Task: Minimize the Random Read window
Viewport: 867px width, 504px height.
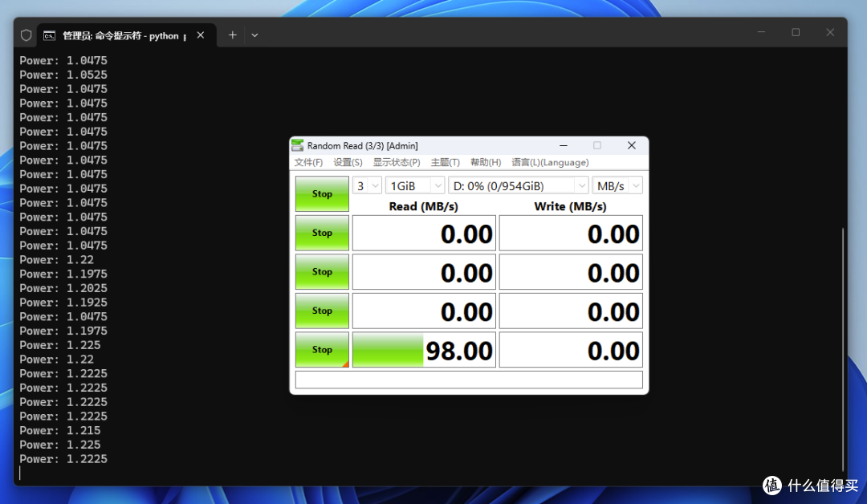Action: click(564, 145)
